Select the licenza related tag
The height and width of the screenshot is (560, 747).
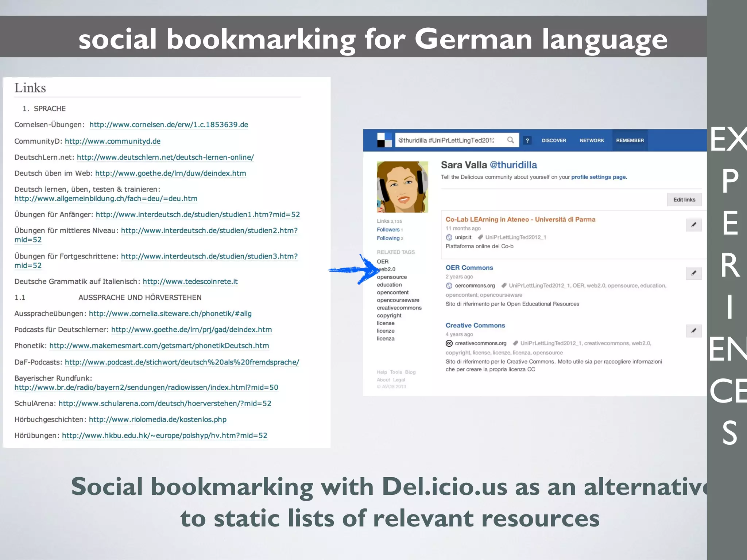pyautogui.click(x=386, y=338)
